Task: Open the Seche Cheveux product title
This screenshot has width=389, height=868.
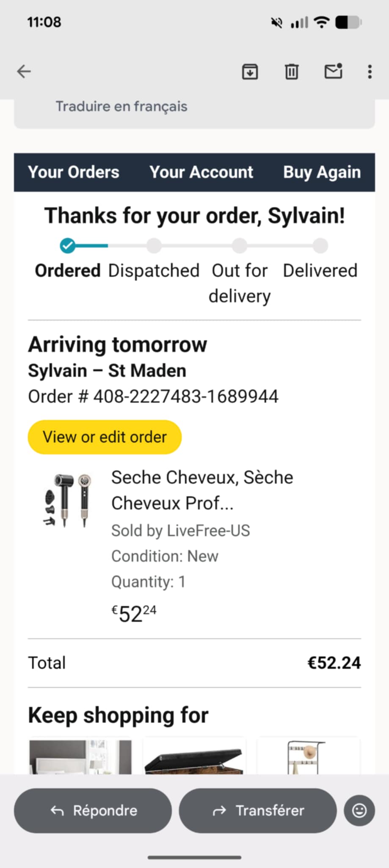Action: [202, 490]
